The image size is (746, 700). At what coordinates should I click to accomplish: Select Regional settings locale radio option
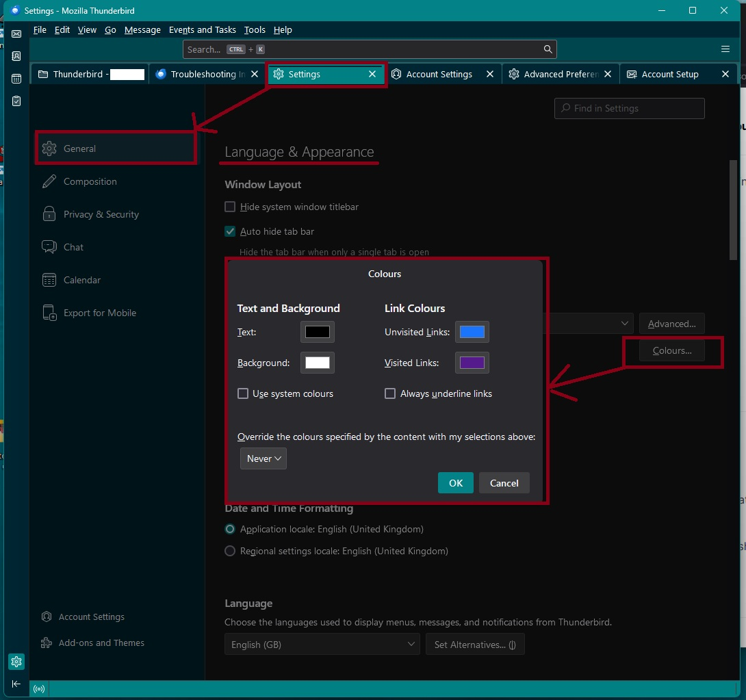tap(231, 551)
